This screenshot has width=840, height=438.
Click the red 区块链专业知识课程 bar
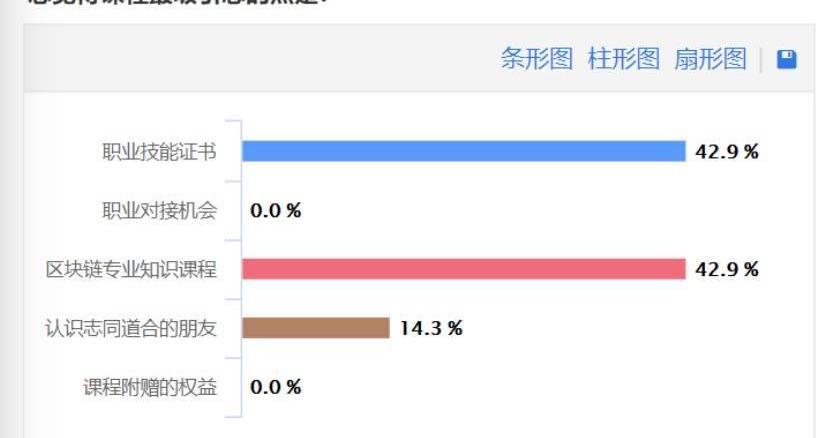[463, 269]
